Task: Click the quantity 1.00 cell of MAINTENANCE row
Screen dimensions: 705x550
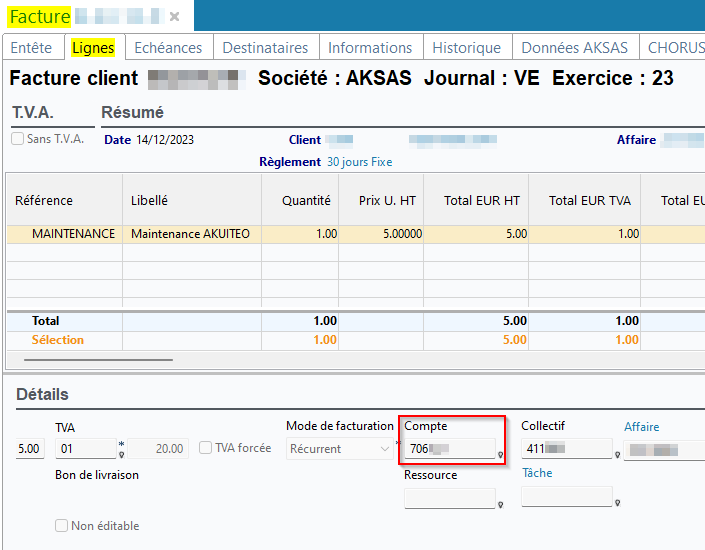Action: (300, 234)
